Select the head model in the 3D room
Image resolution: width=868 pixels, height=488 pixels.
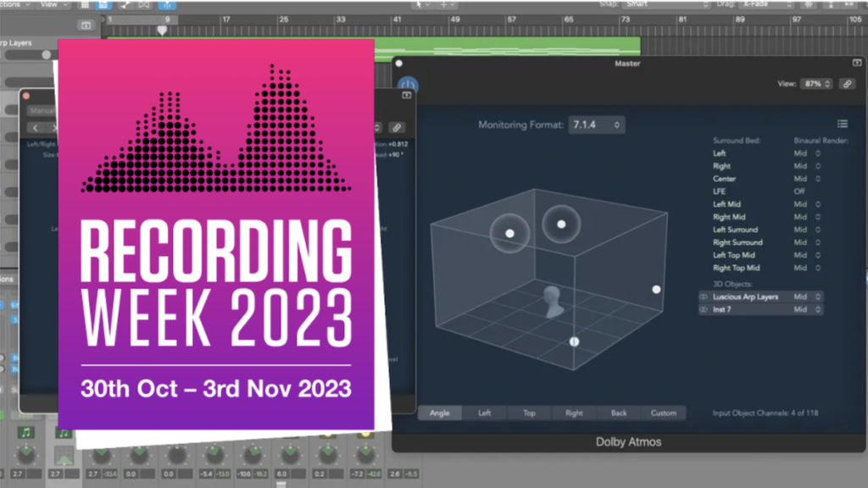(x=553, y=302)
